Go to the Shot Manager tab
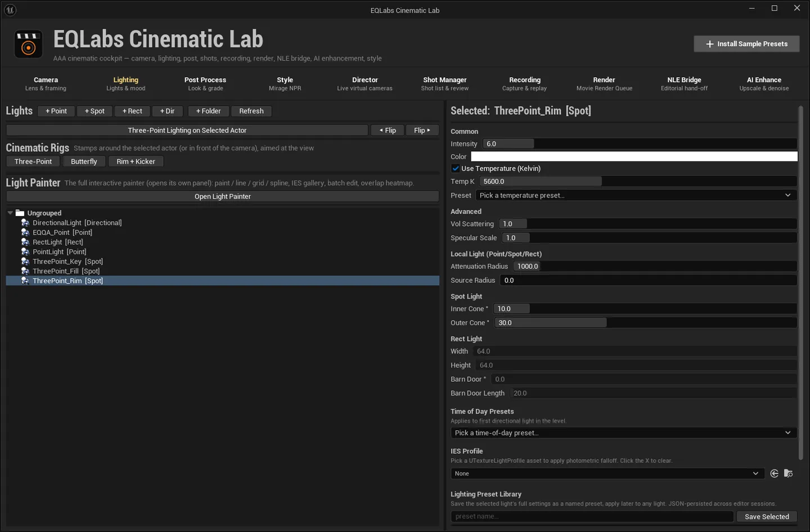This screenshot has width=810, height=532. pos(445,84)
